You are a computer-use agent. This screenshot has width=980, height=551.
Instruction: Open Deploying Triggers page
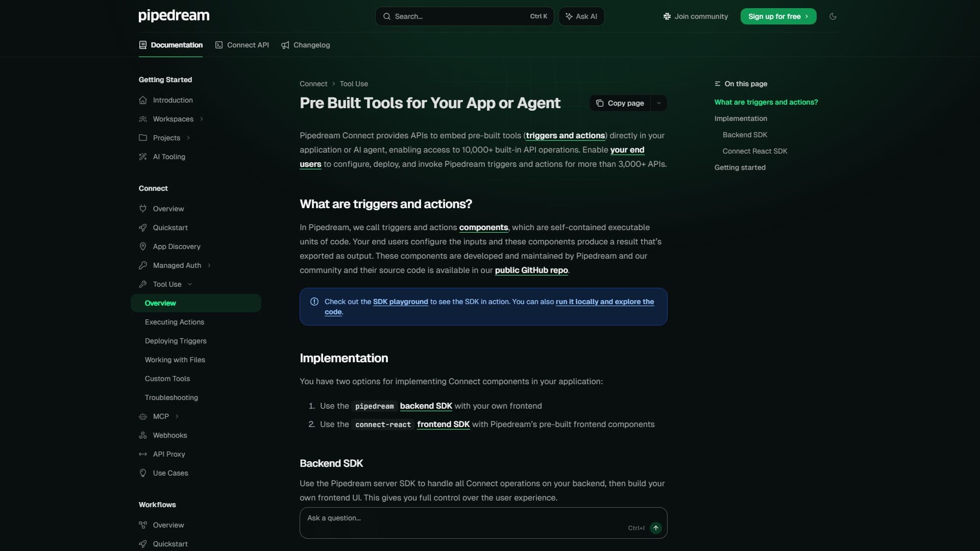point(176,341)
